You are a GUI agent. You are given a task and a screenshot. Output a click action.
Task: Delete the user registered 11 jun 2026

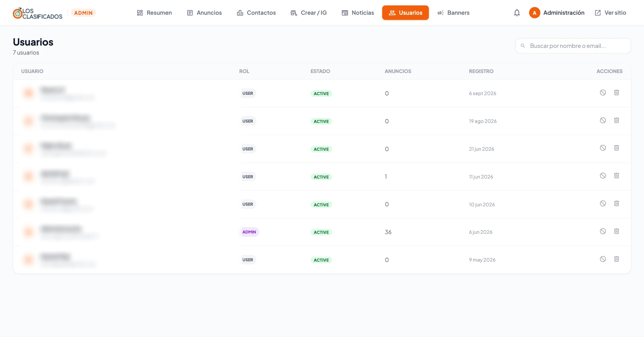(x=616, y=176)
